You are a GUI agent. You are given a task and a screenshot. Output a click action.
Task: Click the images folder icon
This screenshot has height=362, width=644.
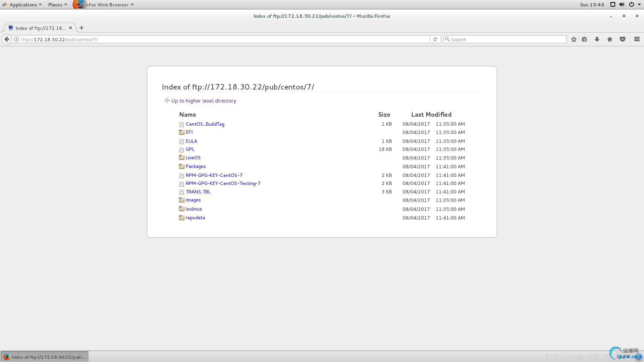181,200
